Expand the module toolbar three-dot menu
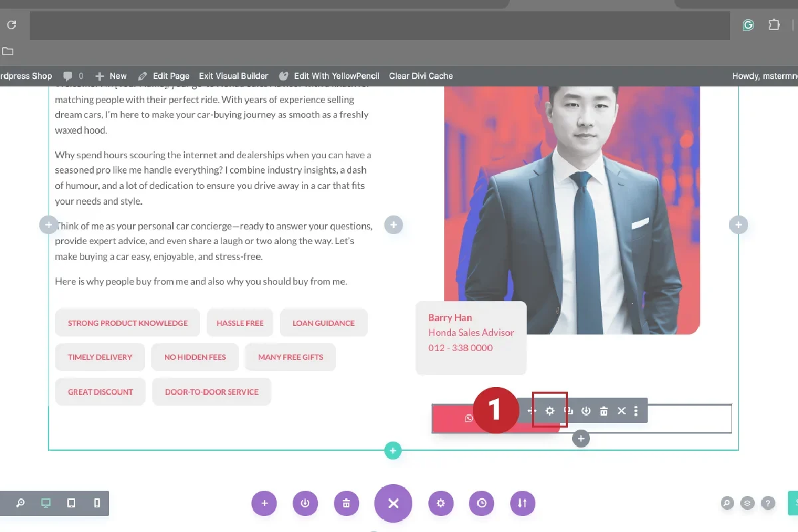This screenshot has height=532, width=798. coord(636,410)
